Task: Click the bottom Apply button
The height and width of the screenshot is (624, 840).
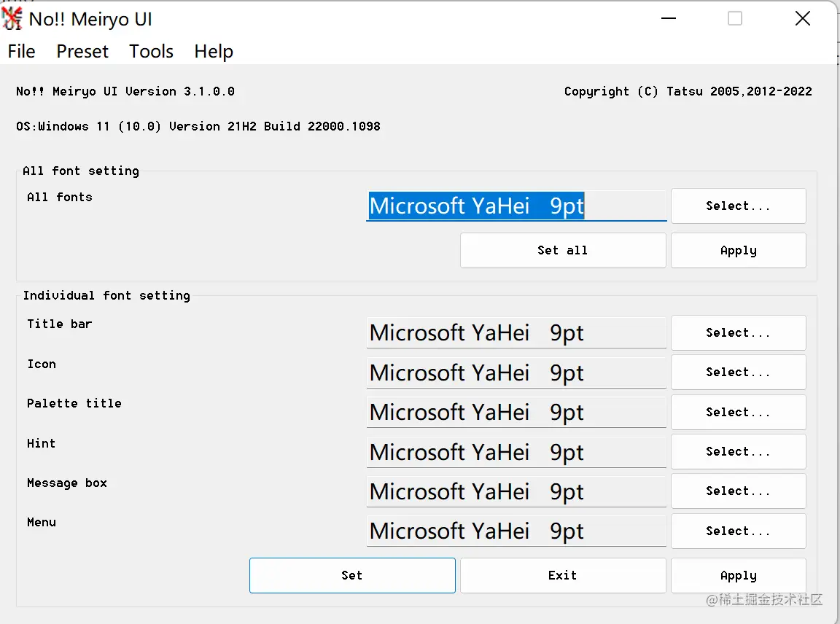Action: coord(738,576)
